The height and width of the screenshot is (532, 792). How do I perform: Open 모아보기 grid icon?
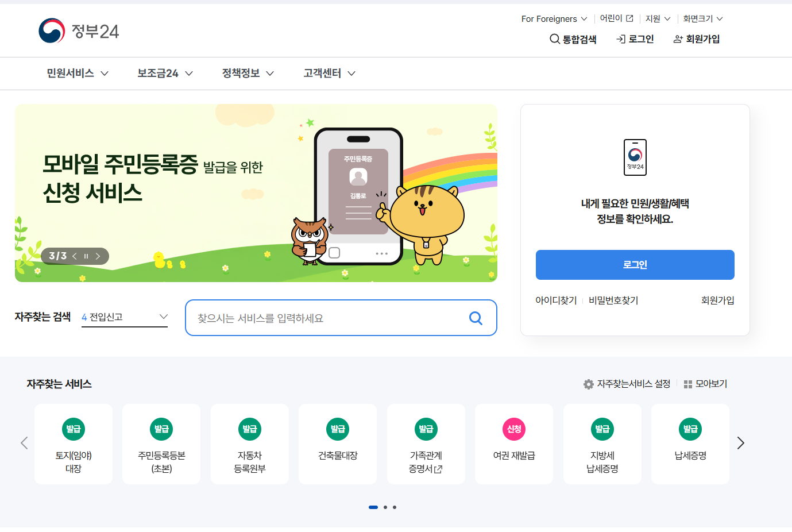click(688, 384)
